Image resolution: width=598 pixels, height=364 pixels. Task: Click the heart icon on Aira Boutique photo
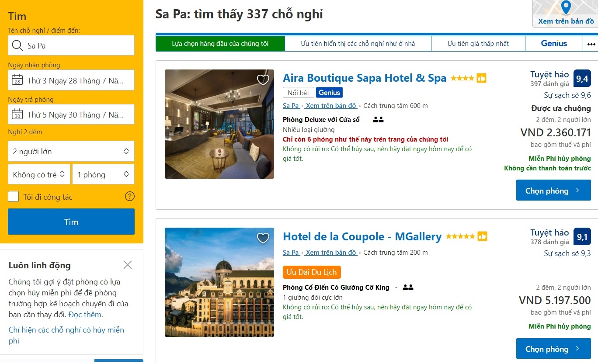263,80
